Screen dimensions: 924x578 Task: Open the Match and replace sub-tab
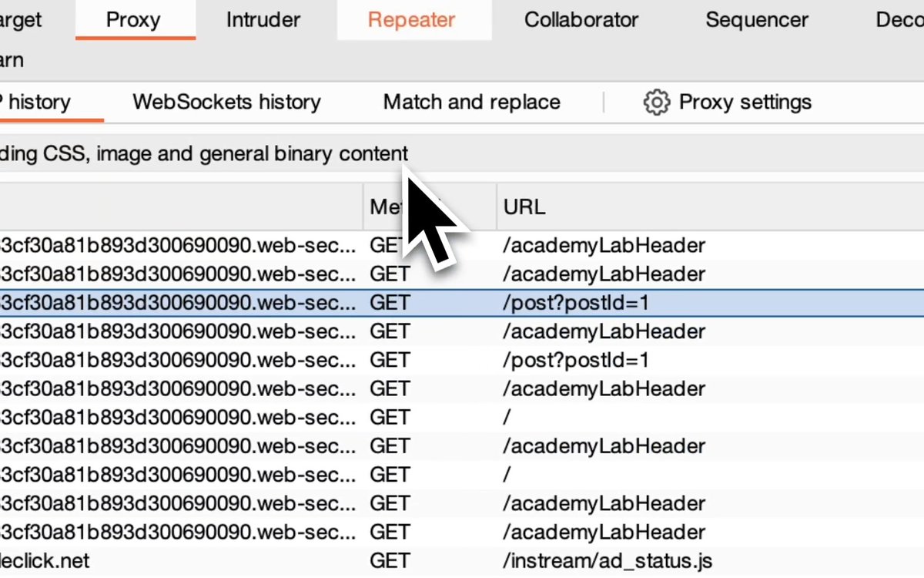(472, 102)
